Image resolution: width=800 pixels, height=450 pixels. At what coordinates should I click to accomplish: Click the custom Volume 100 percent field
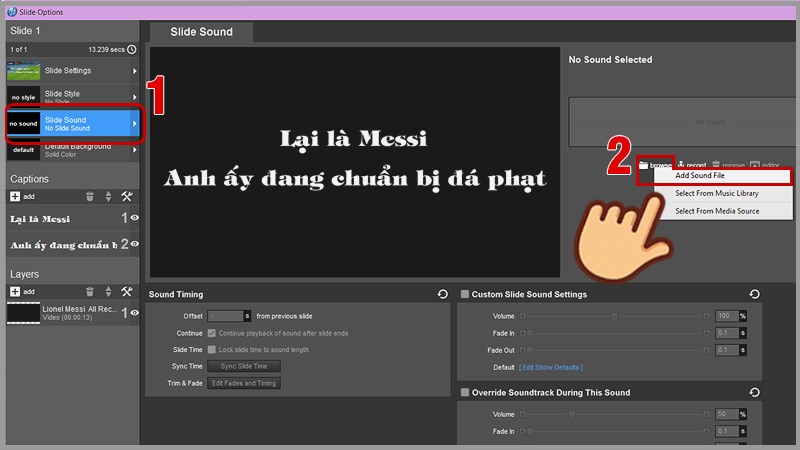click(727, 316)
